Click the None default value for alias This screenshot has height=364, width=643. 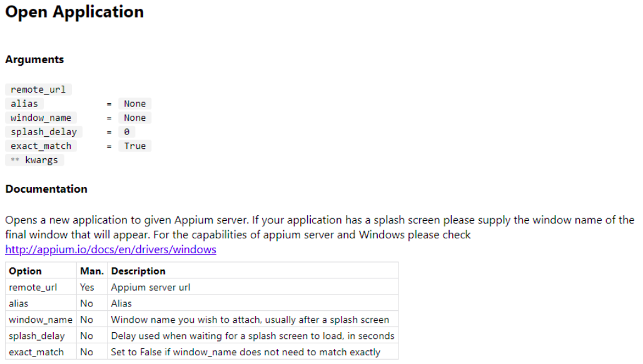[135, 104]
